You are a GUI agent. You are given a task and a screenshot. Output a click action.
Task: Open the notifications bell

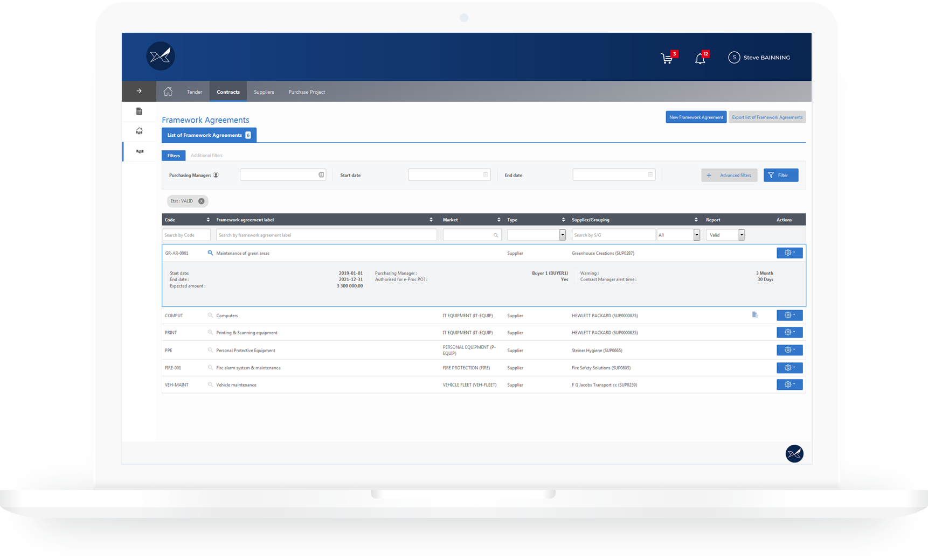700,58
